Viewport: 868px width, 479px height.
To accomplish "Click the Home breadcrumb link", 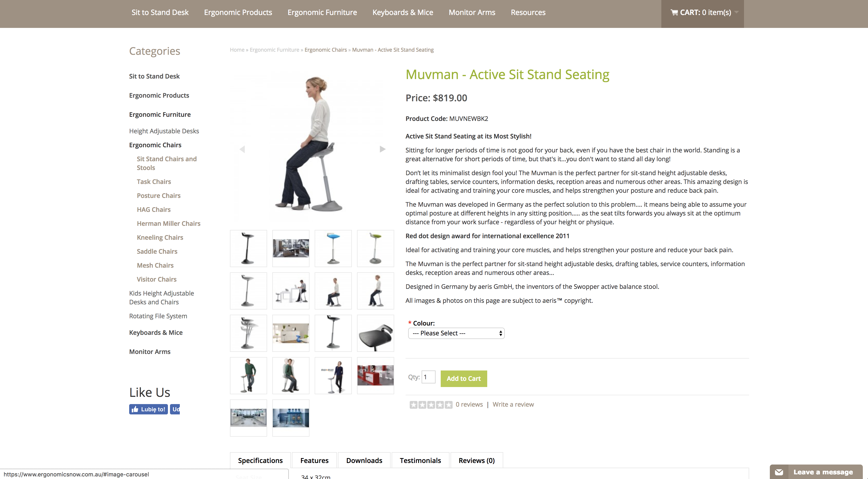I will 237,50.
